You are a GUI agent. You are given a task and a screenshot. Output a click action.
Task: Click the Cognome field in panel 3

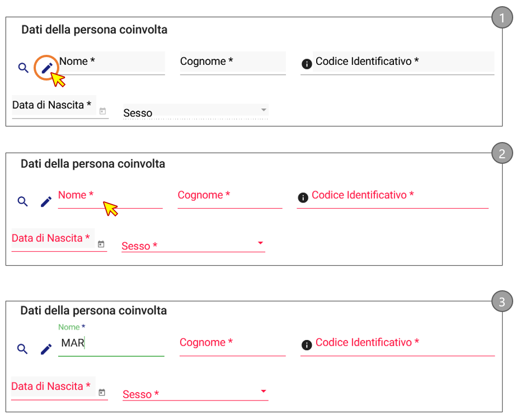[x=232, y=343]
